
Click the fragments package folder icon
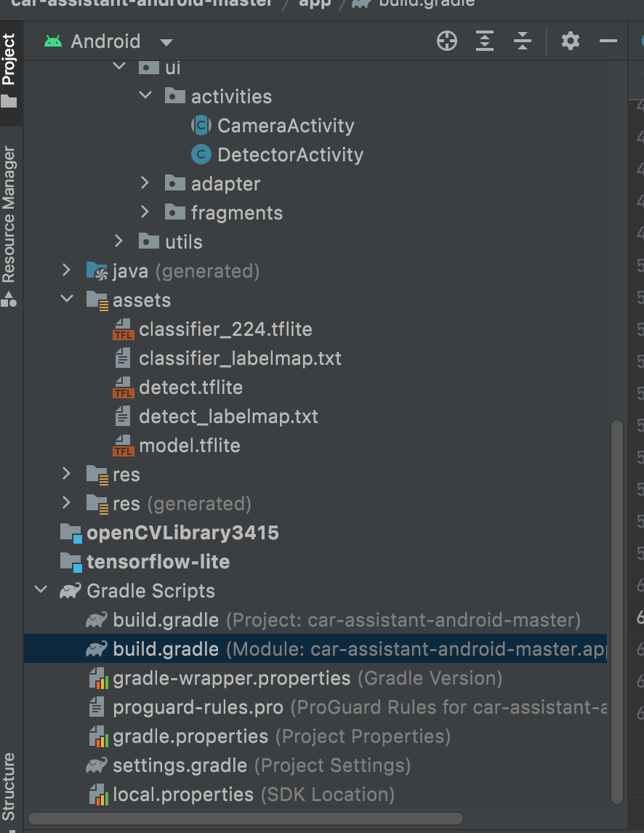[x=175, y=212]
